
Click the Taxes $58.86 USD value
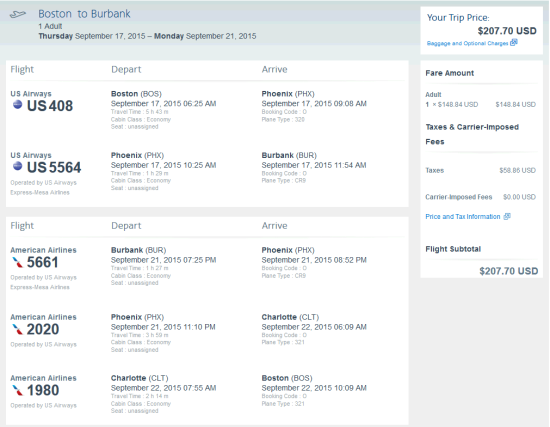coord(517,171)
